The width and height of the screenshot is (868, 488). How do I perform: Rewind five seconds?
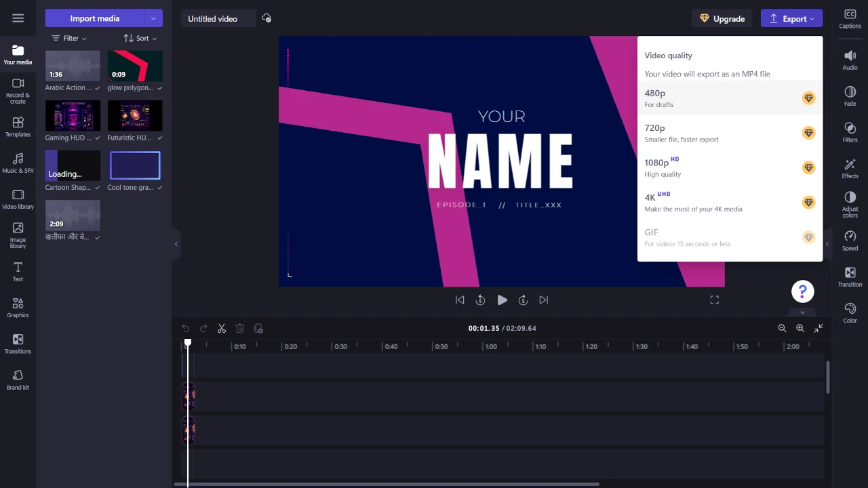tap(480, 300)
